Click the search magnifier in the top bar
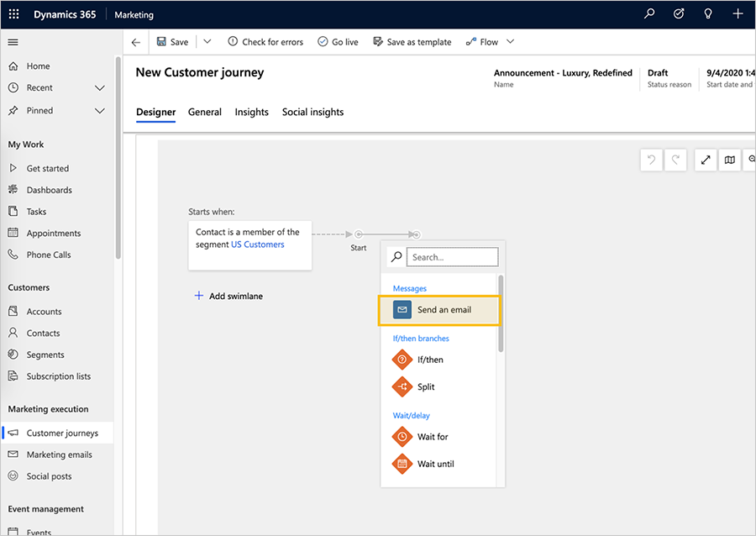 pos(649,13)
